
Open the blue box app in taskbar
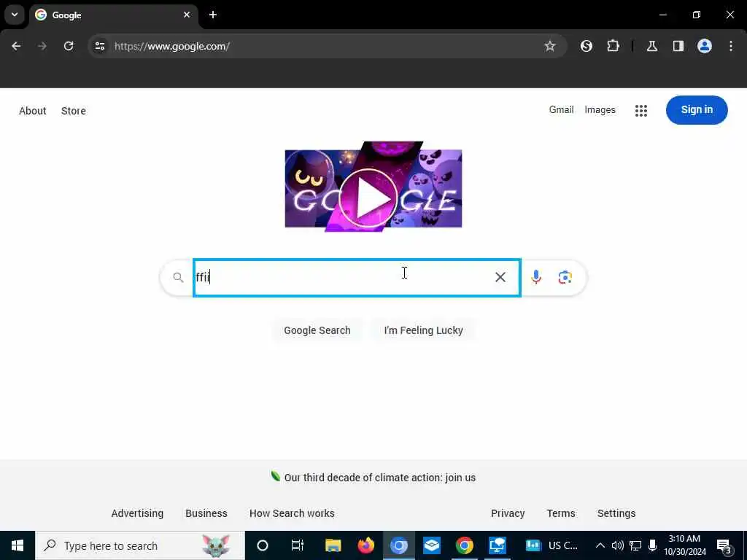[432, 545]
